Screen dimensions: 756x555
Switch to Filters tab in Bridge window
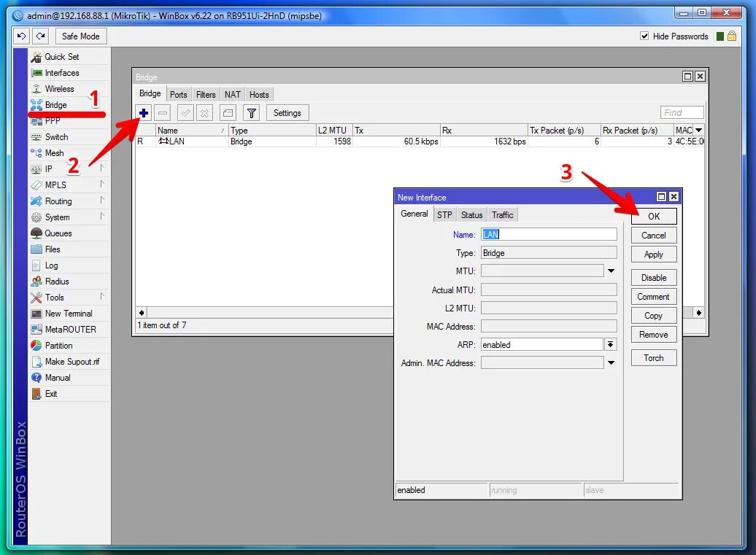click(x=206, y=94)
